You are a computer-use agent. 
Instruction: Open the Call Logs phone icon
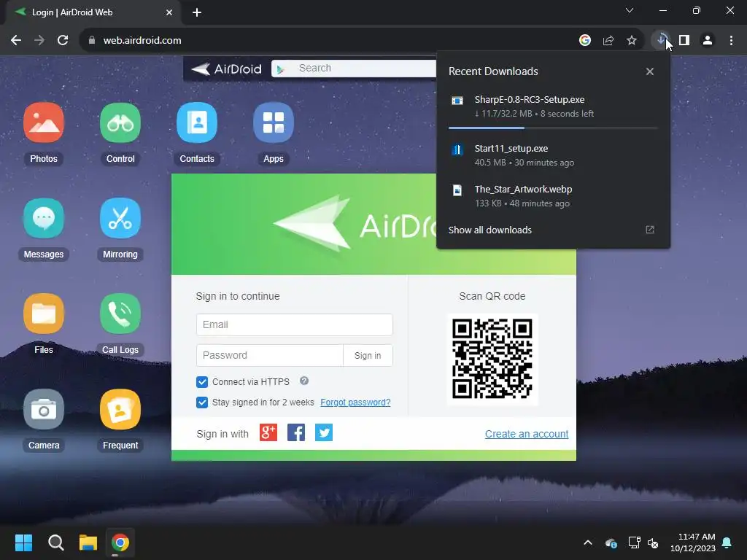[120, 314]
